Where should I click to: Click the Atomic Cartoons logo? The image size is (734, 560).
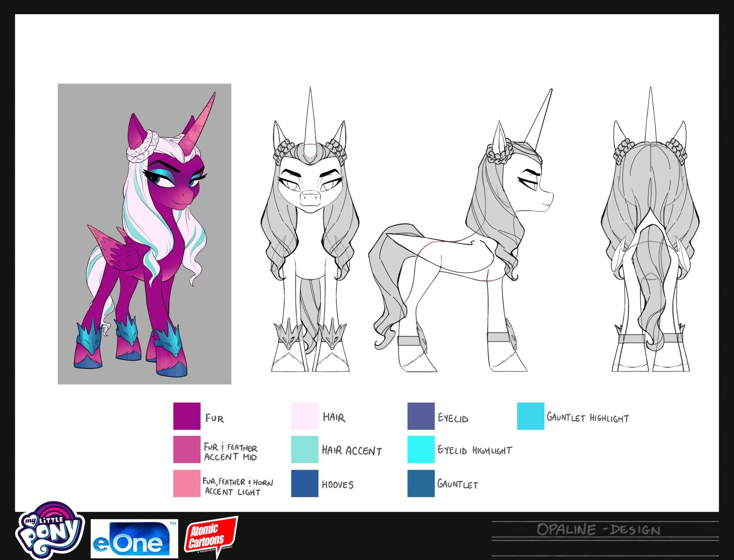(x=211, y=536)
